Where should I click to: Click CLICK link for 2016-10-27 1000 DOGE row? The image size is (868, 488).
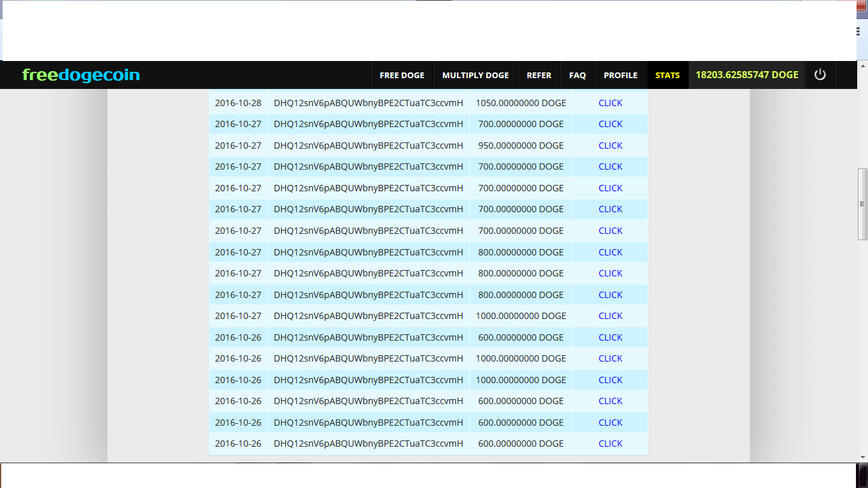610,316
